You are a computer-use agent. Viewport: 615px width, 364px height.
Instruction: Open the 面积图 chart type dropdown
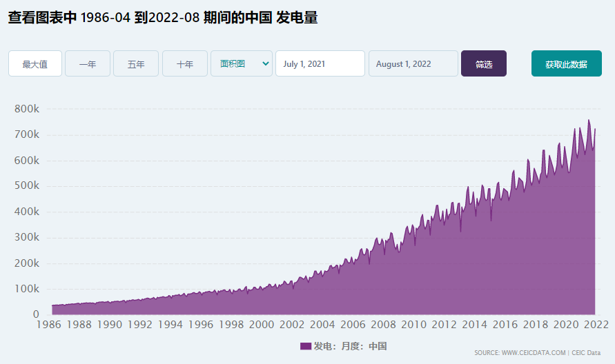click(x=241, y=63)
